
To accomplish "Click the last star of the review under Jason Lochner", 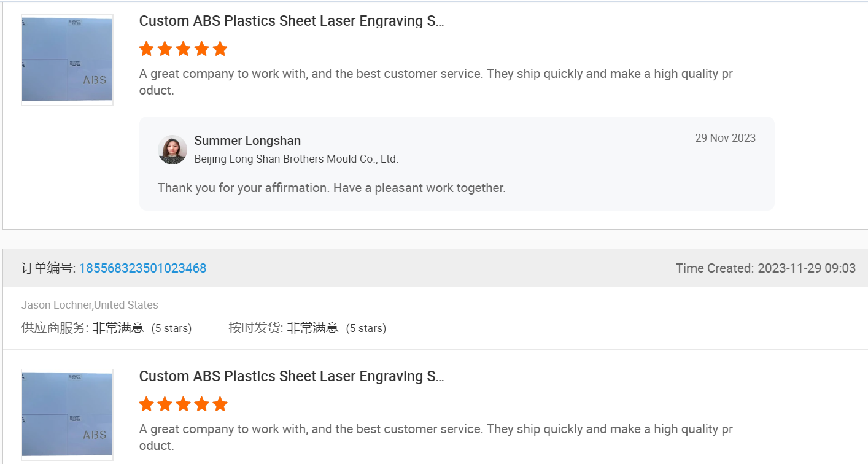I will tap(220, 404).
